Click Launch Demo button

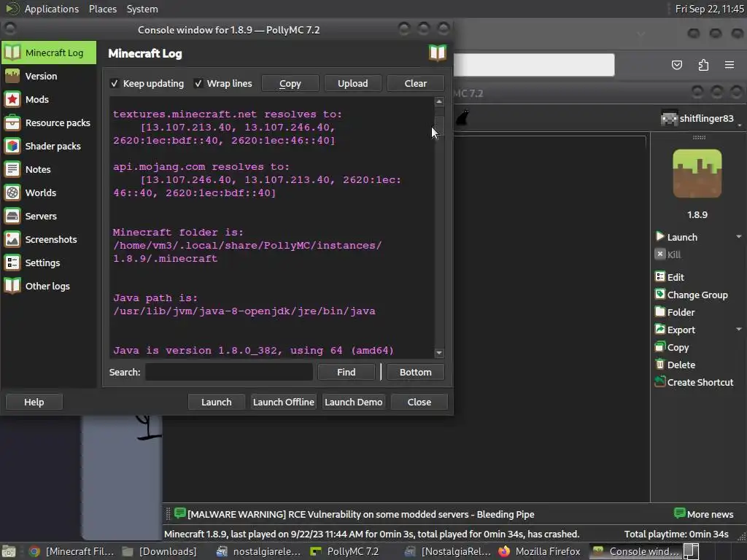(354, 402)
